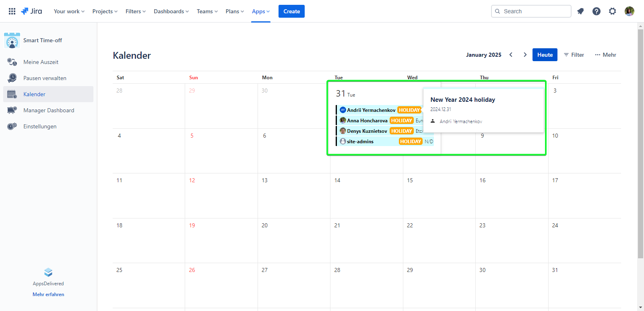Click the AppsDelivered logo icon

48,272
